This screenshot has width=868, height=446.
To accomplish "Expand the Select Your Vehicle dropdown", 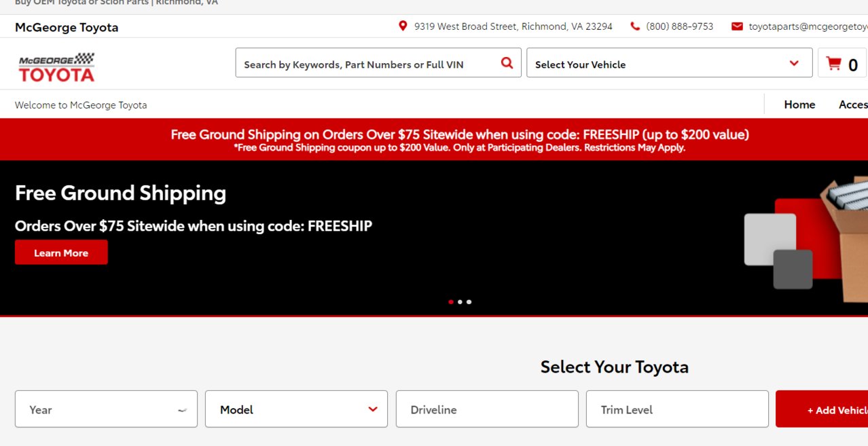I will tap(669, 63).
